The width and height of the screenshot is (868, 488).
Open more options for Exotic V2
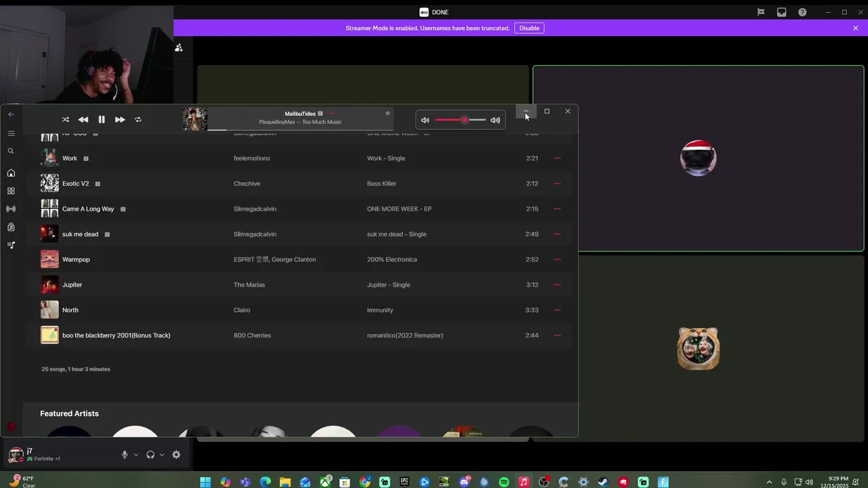[557, 184]
